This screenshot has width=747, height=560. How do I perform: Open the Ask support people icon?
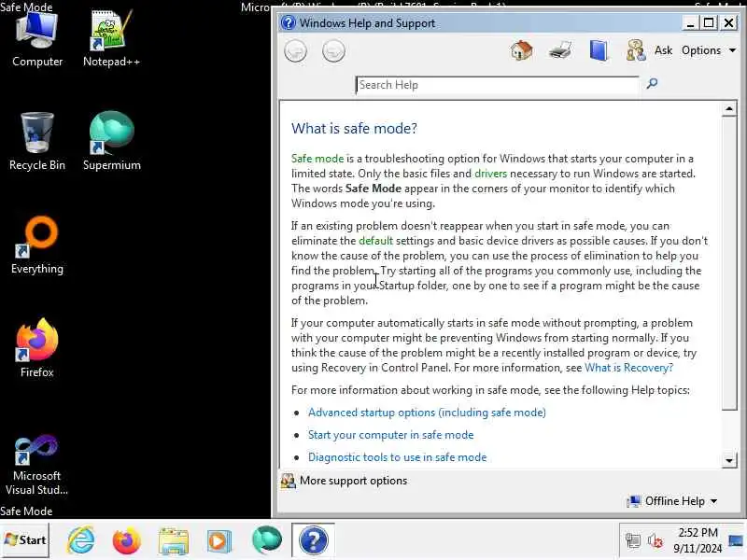pos(636,50)
